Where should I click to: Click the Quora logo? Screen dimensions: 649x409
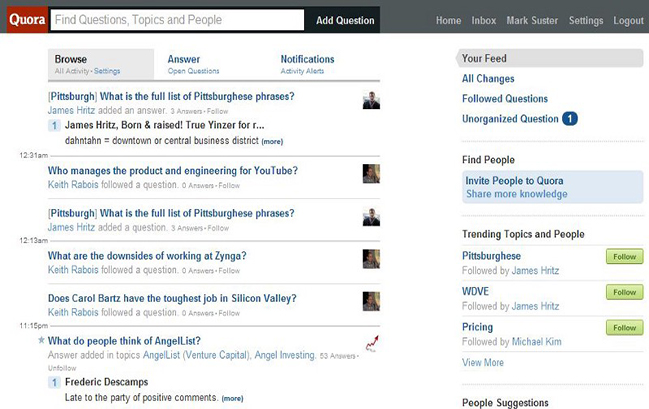coord(27,19)
